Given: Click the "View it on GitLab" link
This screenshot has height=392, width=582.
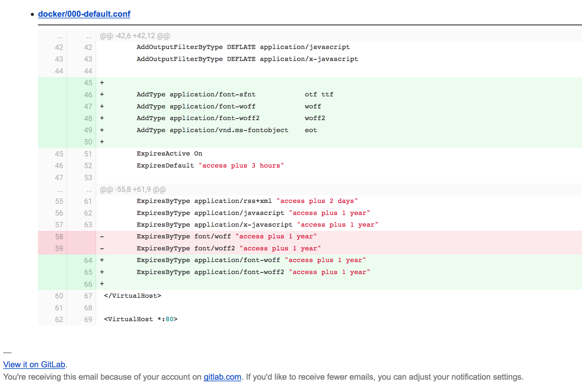Looking at the screenshot, I should point(34,364).
